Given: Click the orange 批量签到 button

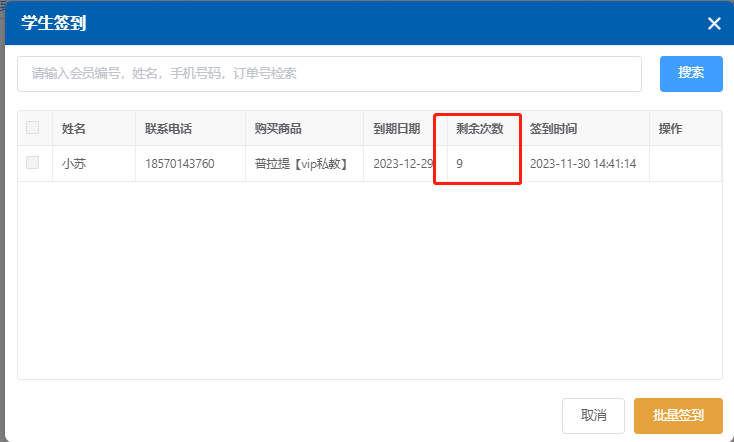Looking at the screenshot, I should pos(678,415).
